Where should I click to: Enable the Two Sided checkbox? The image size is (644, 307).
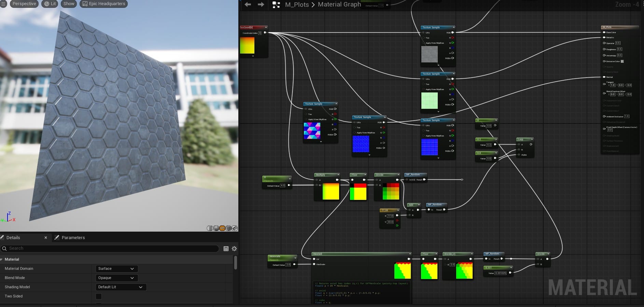pos(99,296)
